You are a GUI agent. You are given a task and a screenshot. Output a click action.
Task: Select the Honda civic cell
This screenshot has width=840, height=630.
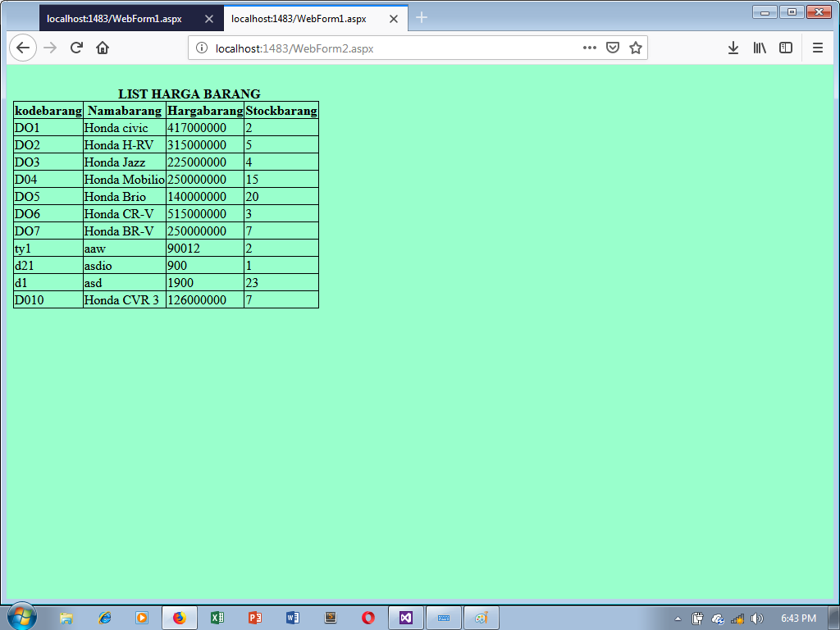pos(125,127)
